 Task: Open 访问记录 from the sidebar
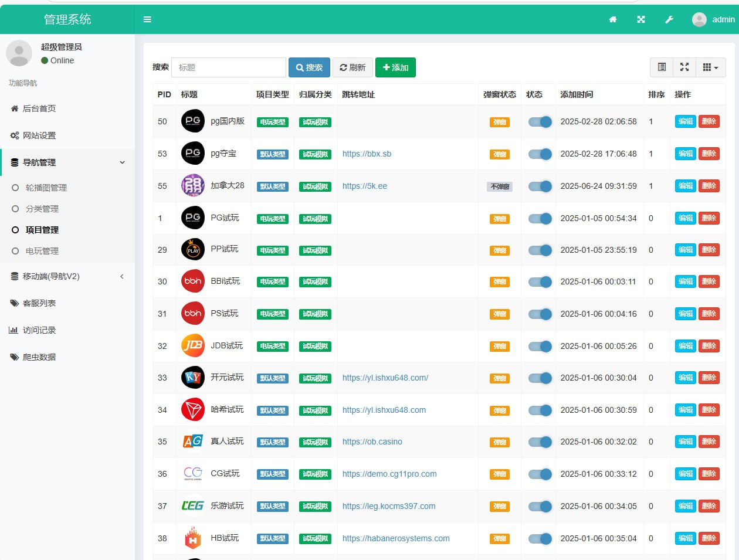pyautogui.click(x=39, y=330)
